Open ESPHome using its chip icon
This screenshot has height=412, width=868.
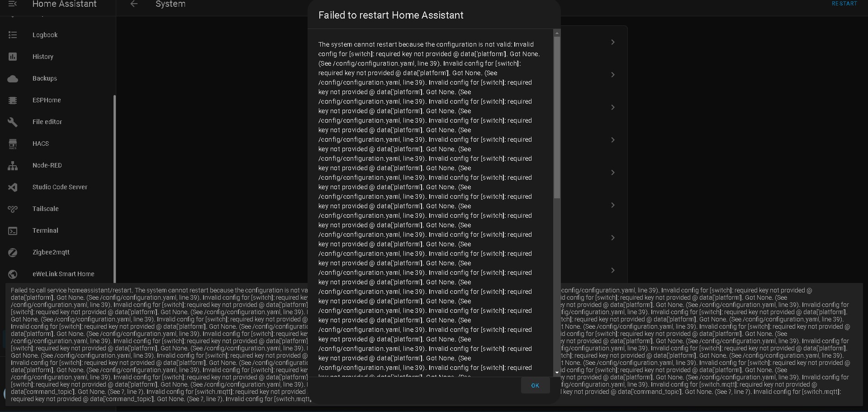[13, 101]
